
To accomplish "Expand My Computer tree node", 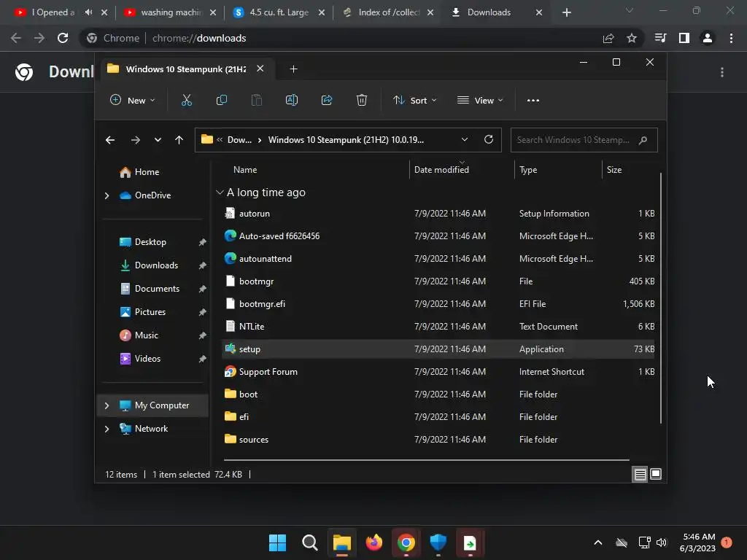I will click(107, 405).
